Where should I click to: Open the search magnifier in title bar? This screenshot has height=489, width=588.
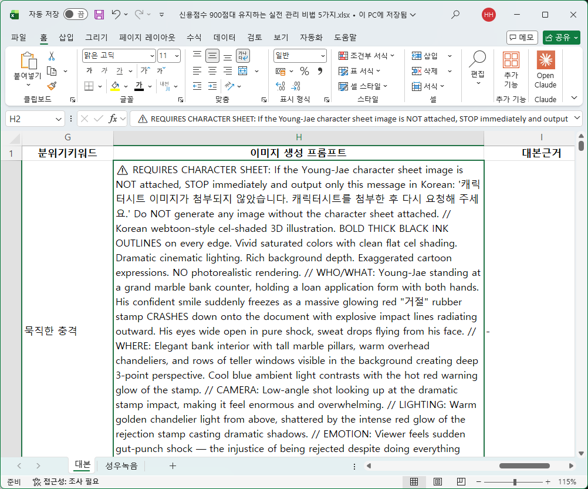455,15
